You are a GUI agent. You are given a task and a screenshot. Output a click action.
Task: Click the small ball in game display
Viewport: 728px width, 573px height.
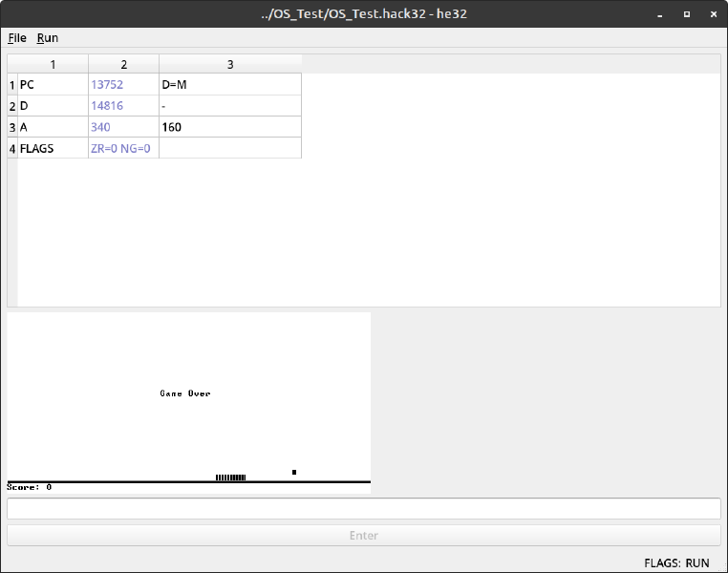pos(294,472)
